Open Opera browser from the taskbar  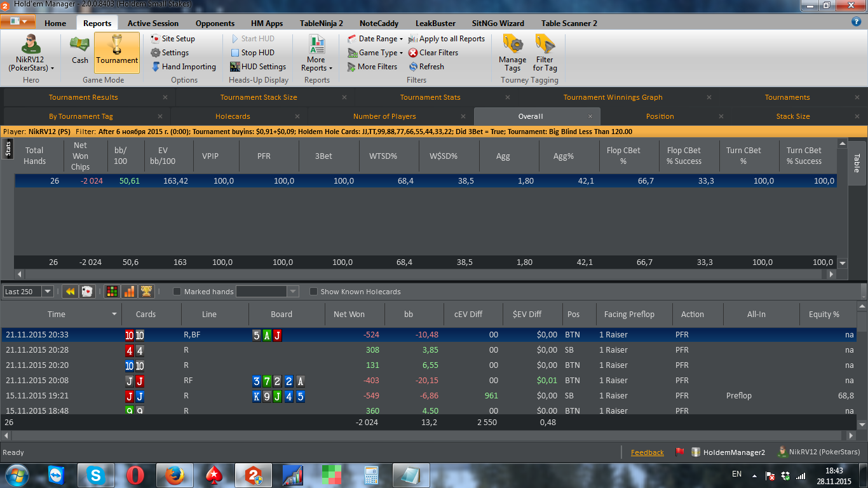(134, 475)
